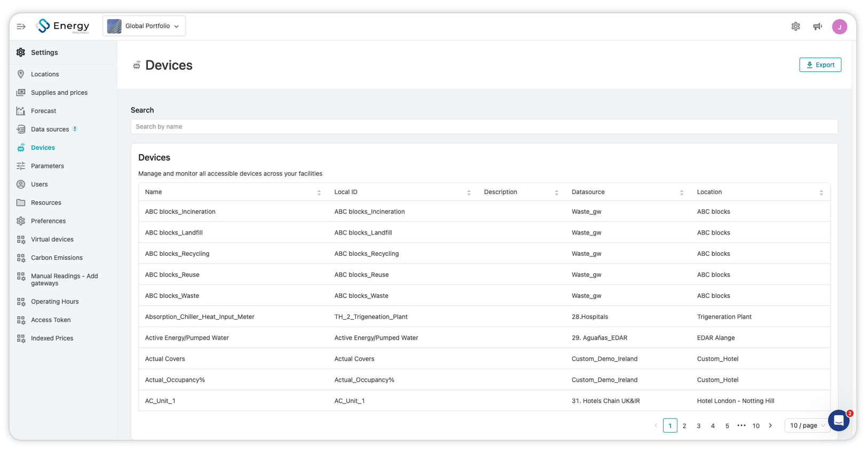Select ABC blocks_Waste name cell

click(x=172, y=296)
